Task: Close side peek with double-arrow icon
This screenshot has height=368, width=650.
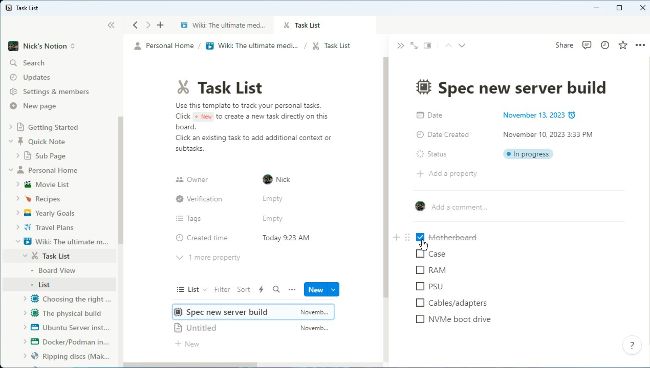Action: [x=400, y=45]
